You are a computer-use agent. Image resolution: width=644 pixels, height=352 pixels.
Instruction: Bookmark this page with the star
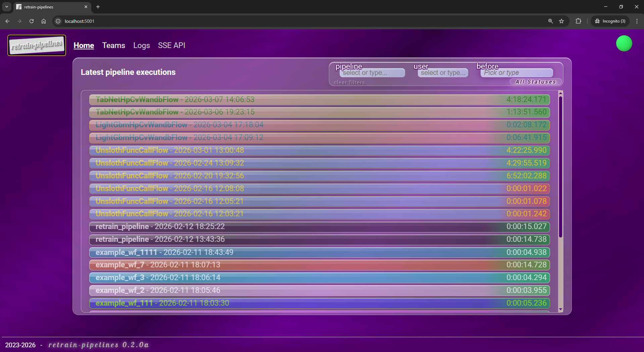tap(561, 21)
